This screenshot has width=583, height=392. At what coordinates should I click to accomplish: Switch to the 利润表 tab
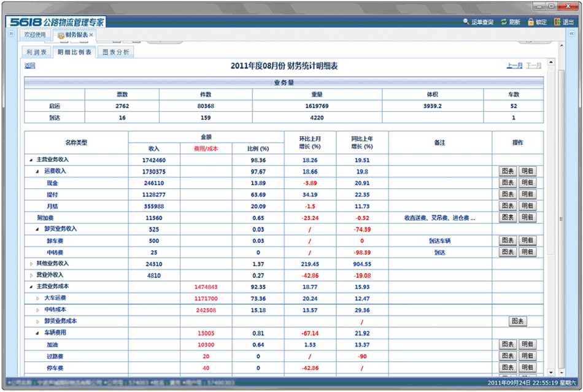[x=35, y=52]
